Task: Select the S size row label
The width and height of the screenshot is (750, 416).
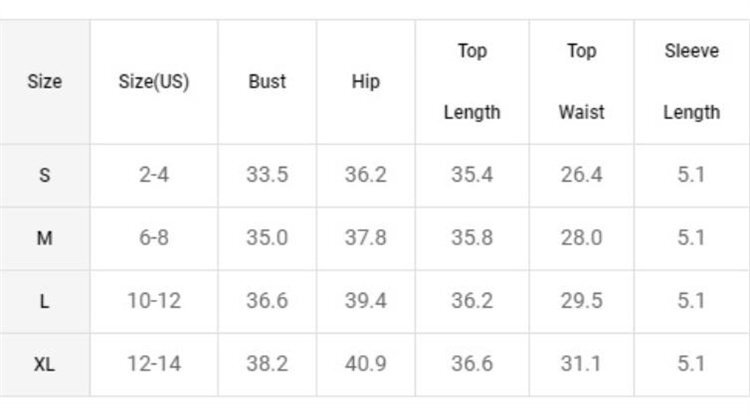Action: (44, 175)
